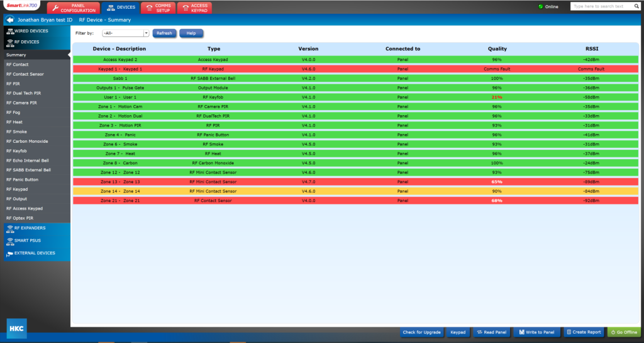Select RF Keyfob in the sidebar
The width and height of the screenshot is (644, 343).
pos(37,151)
